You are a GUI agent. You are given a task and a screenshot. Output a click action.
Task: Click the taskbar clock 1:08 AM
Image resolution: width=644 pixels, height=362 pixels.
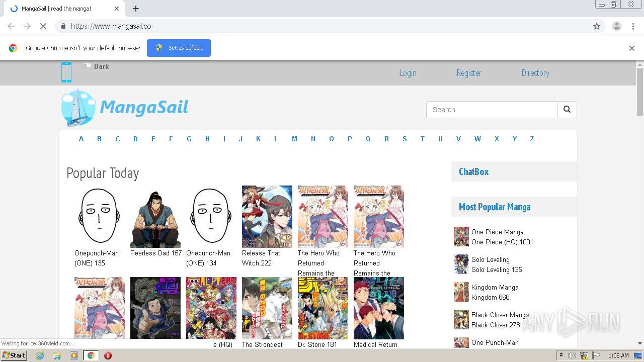(618, 355)
